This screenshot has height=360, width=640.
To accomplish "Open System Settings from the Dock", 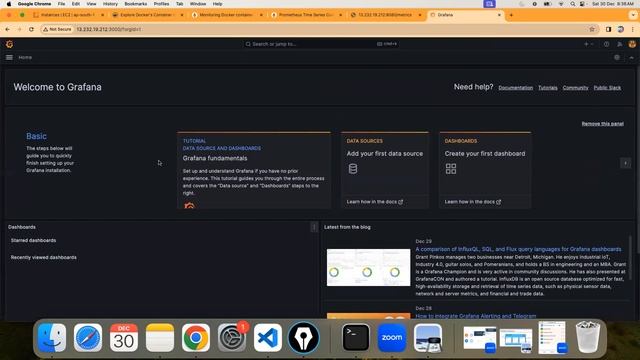I will pos(232,338).
